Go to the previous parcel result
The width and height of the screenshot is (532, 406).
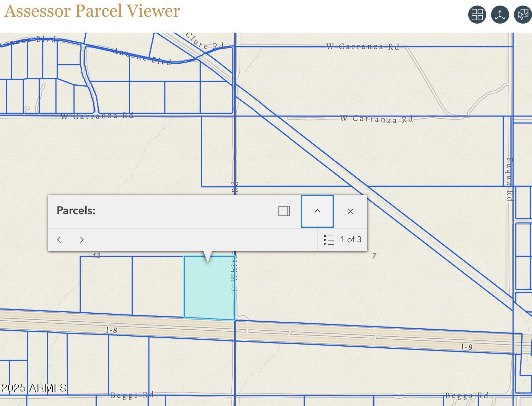[59, 239]
